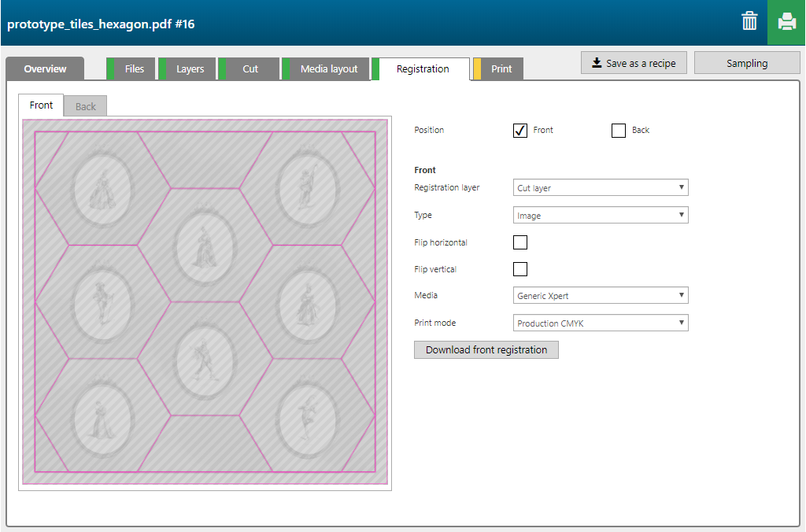Select the Cut tab
Image resolution: width=806 pixels, height=532 pixels.
pyautogui.click(x=250, y=69)
